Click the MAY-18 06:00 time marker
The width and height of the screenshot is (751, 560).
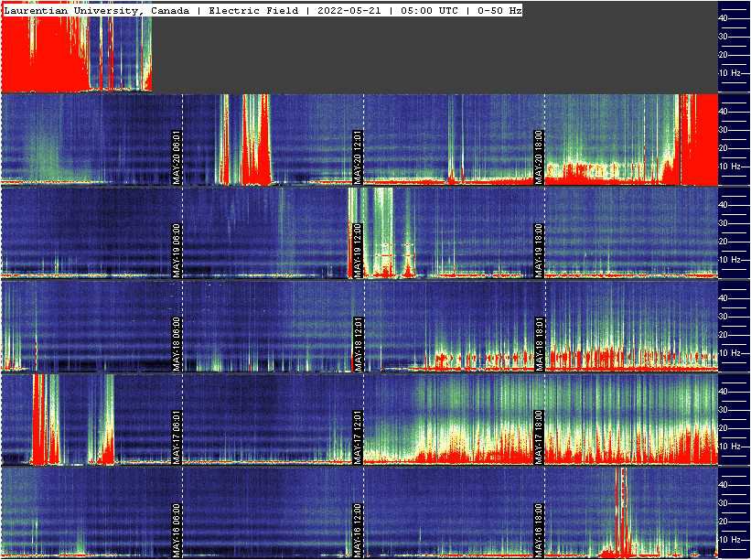(x=177, y=344)
